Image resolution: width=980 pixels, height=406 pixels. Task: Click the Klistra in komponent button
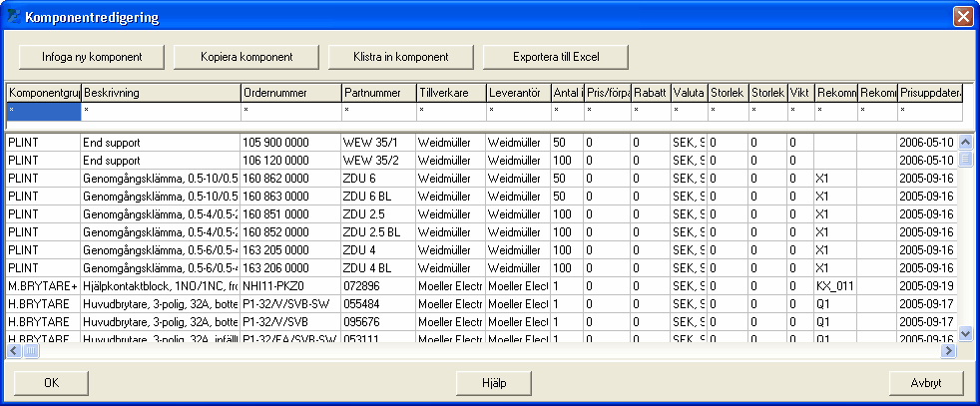click(x=400, y=57)
